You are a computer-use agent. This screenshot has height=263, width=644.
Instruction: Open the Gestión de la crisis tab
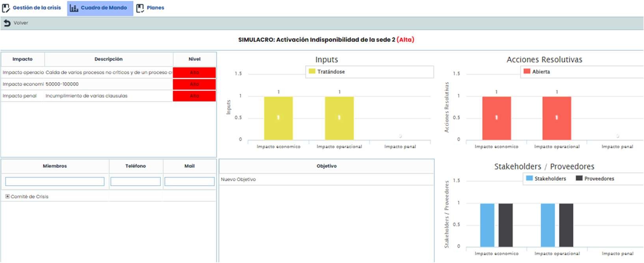(x=37, y=8)
